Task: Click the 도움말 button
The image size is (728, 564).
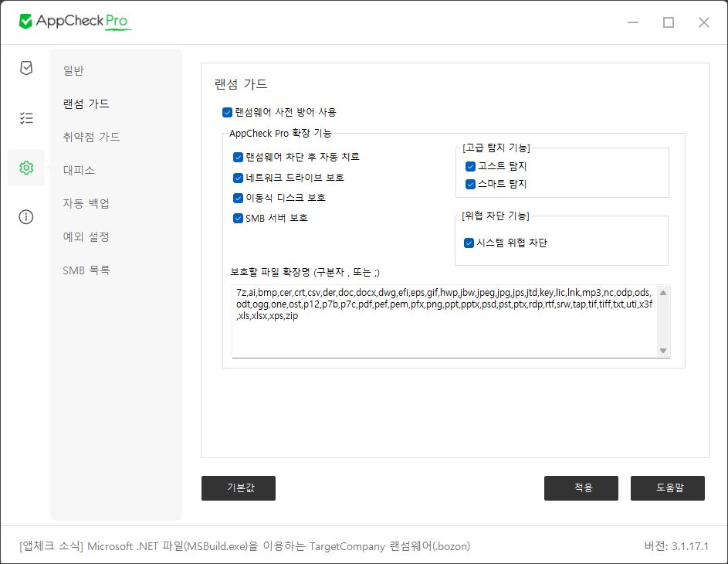Action: coord(668,488)
